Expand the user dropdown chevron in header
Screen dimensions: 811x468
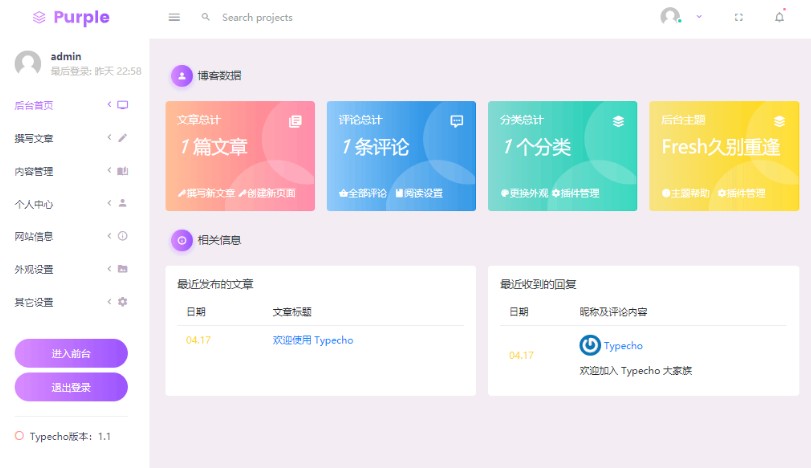point(699,17)
